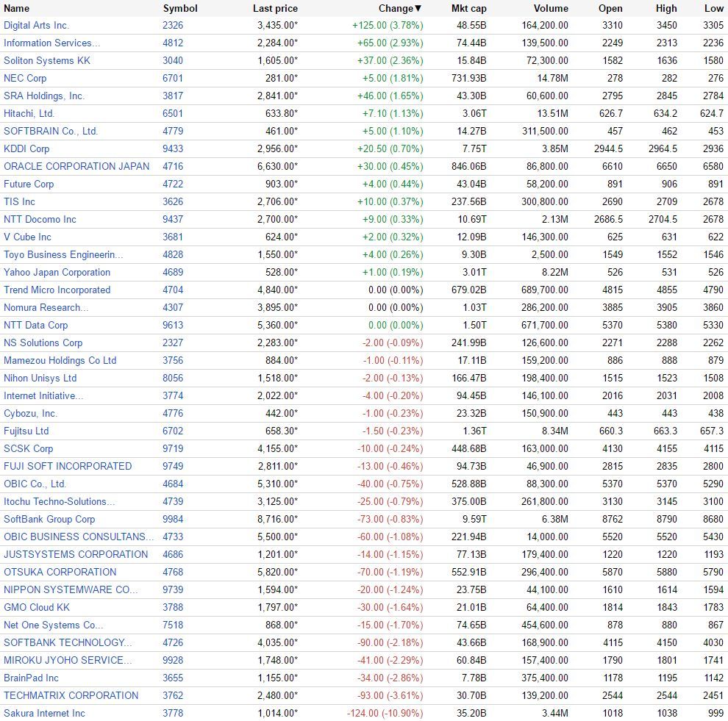This screenshot has height=721, width=728.
Task: Click symbol 9984 for SoftBank Group
Action: point(173,519)
